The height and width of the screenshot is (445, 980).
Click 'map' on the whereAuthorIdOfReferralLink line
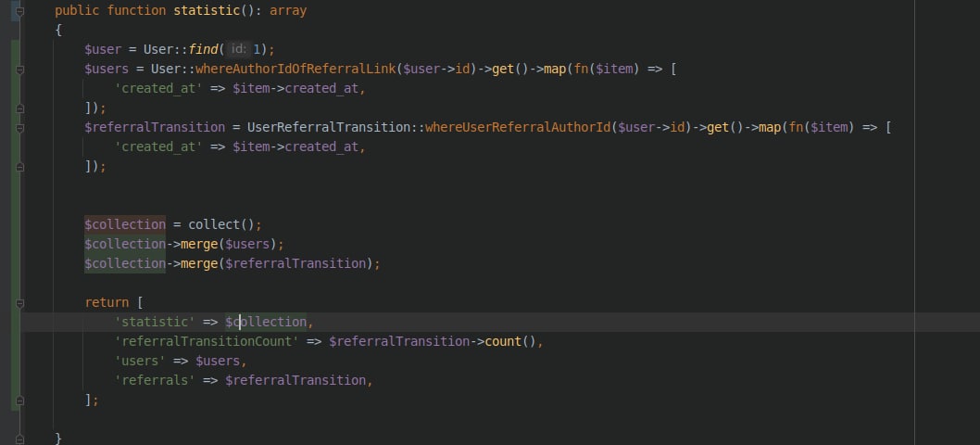click(x=555, y=69)
